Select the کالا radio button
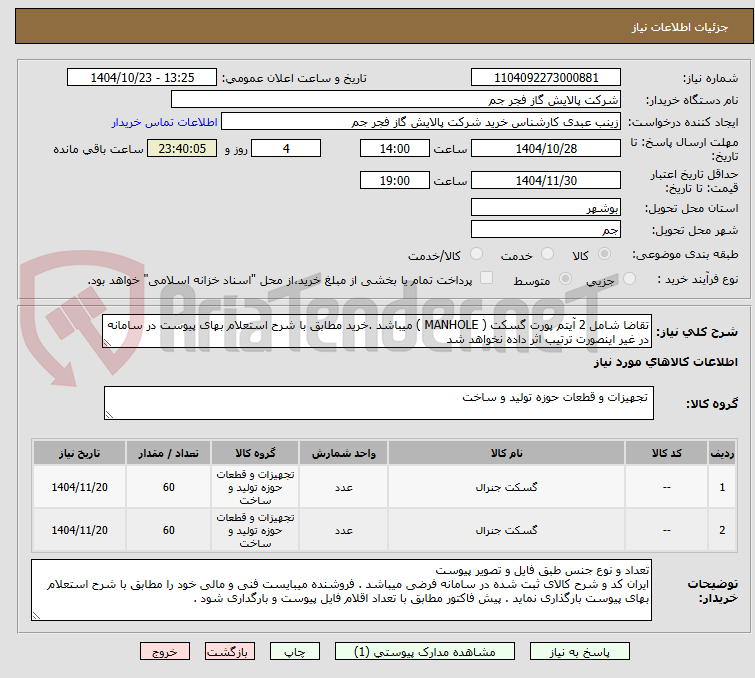This screenshot has height=678, width=755. (x=604, y=254)
